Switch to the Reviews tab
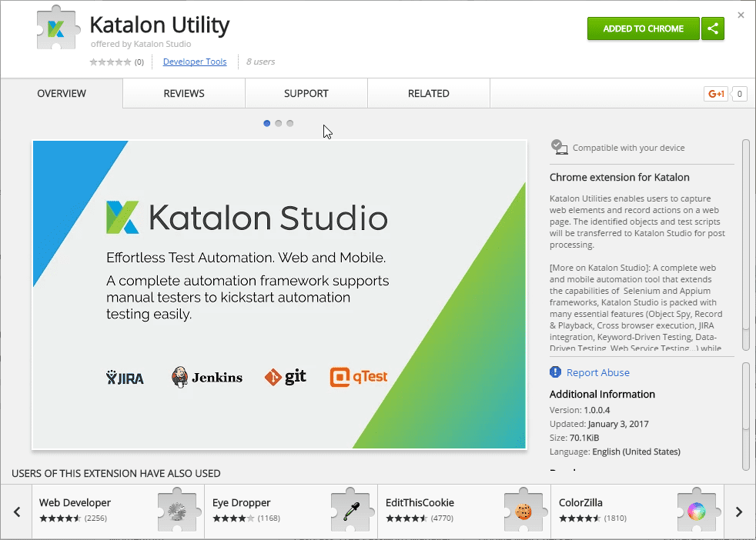The image size is (756, 540). [184, 93]
